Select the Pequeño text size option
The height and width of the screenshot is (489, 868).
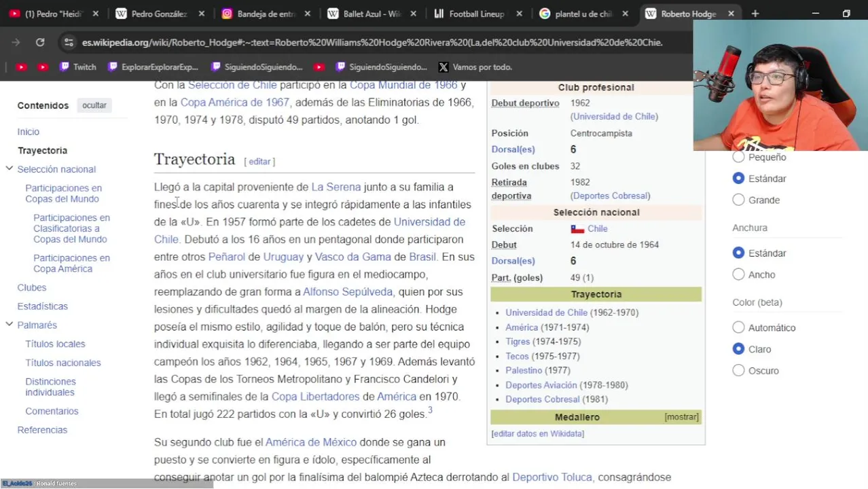738,157
